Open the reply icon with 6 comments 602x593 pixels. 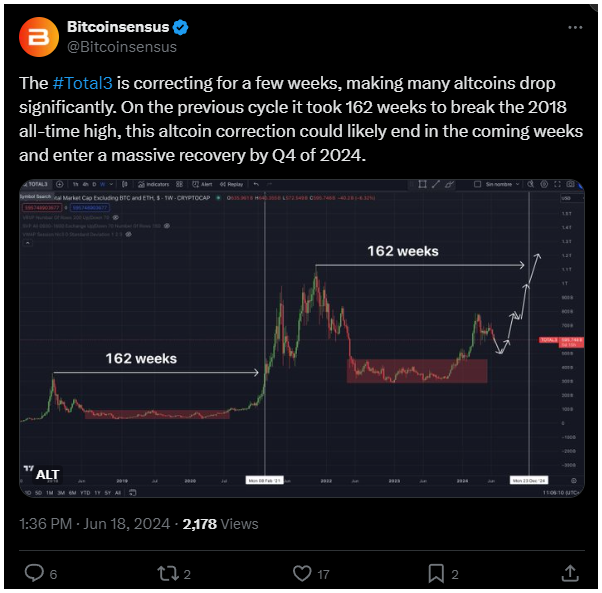coord(35,573)
